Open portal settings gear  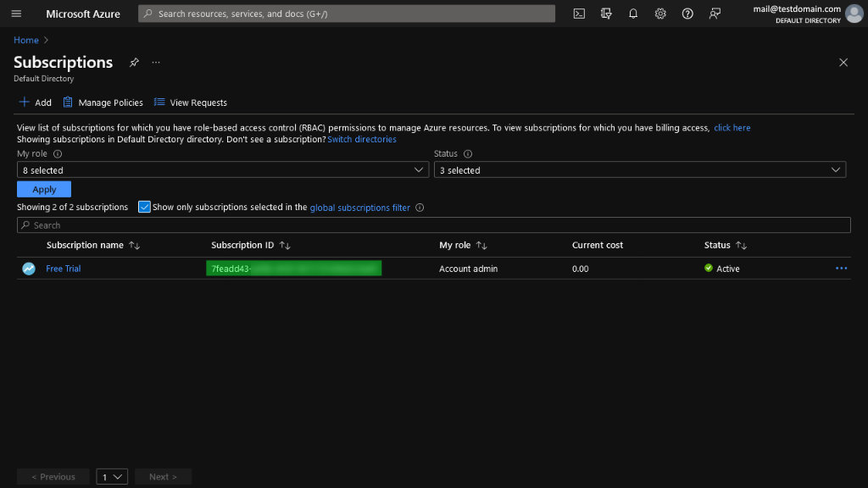pos(660,14)
